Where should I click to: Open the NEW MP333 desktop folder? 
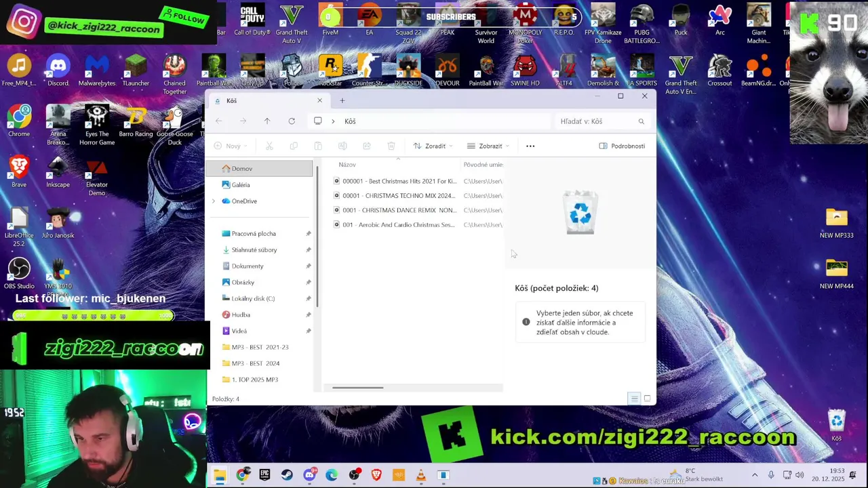[837, 224]
